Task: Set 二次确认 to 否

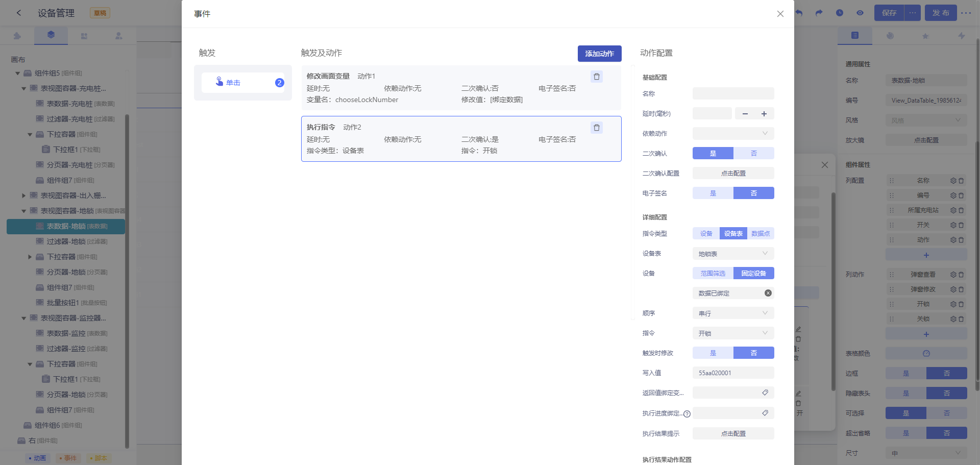Action: coord(754,153)
